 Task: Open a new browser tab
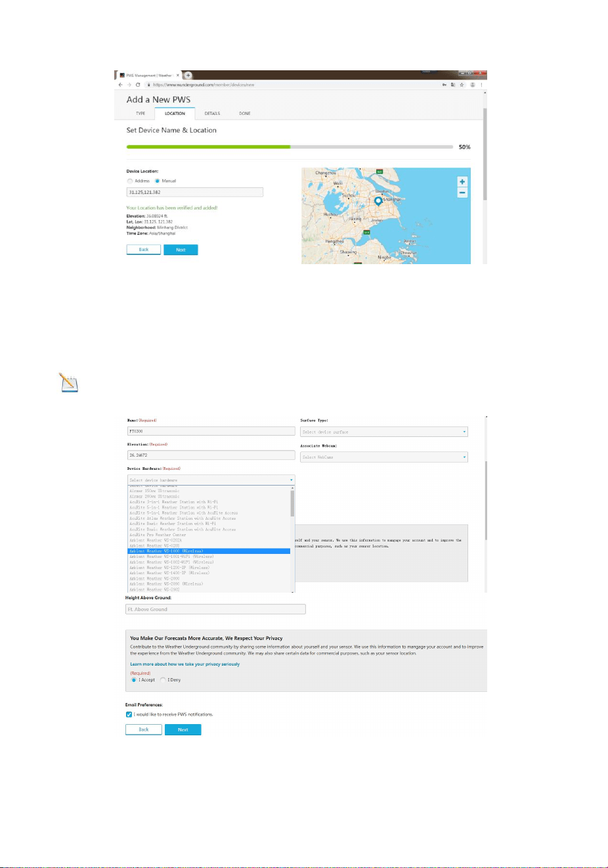(x=188, y=76)
